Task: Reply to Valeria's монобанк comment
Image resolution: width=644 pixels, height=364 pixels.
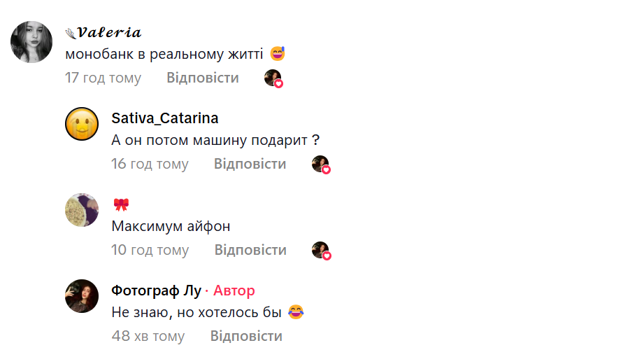Action: (x=203, y=78)
